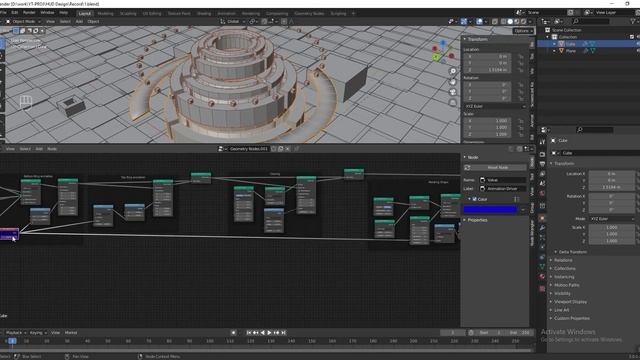Select rendered viewport shading mode
Screen dimensions: 640x360
tap(523, 21)
